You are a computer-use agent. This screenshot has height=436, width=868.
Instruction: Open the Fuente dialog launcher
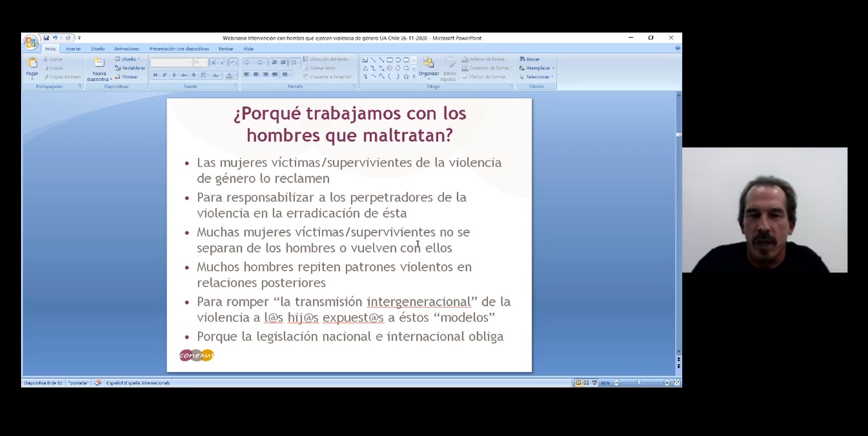[x=235, y=86]
